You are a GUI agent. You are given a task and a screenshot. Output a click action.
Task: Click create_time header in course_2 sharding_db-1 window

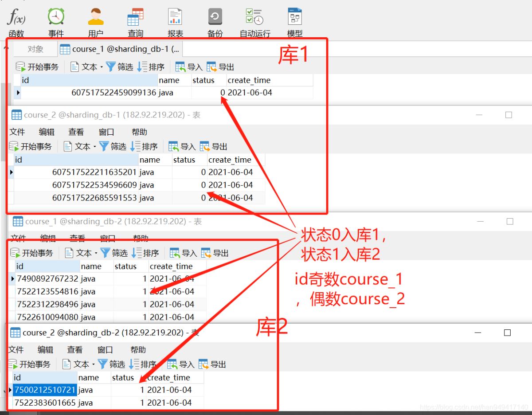tap(236, 160)
